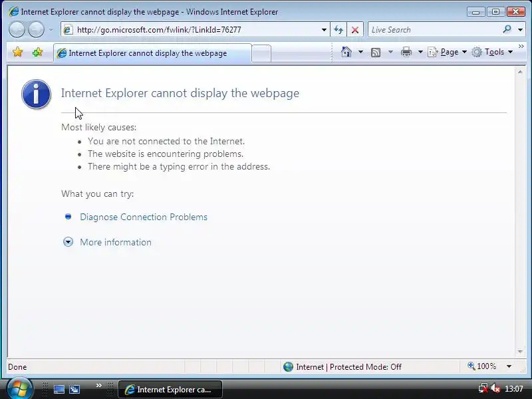The height and width of the screenshot is (399, 532).
Task: Show more toolbar commands chevron
Action: click(x=521, y=46)
